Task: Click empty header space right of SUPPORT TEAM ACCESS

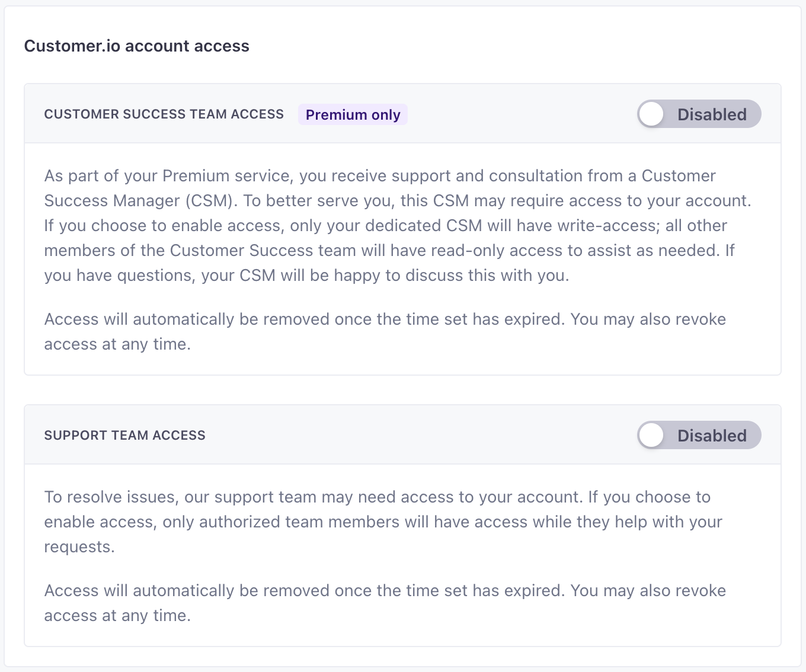Action: pyautogui.click(x=415, y=436)
